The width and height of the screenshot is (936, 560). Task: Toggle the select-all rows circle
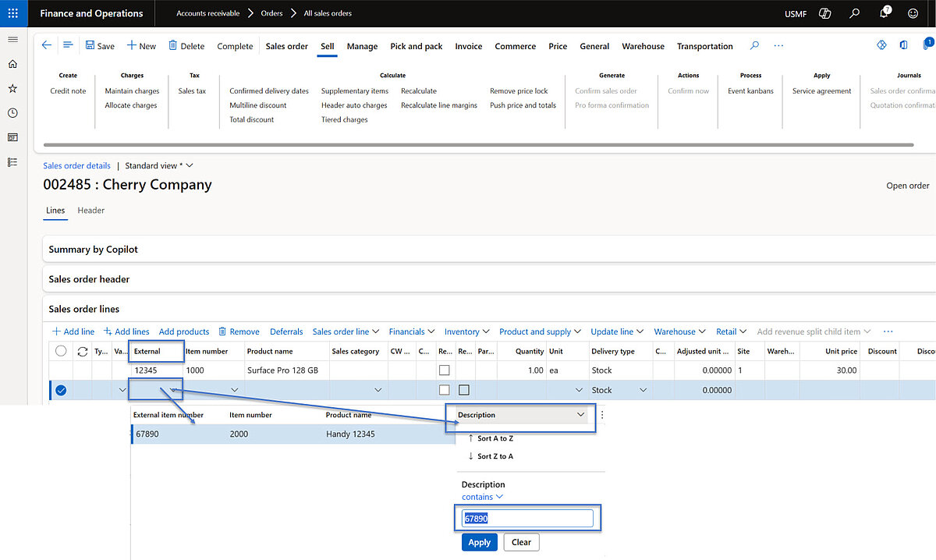click(61, 352)
